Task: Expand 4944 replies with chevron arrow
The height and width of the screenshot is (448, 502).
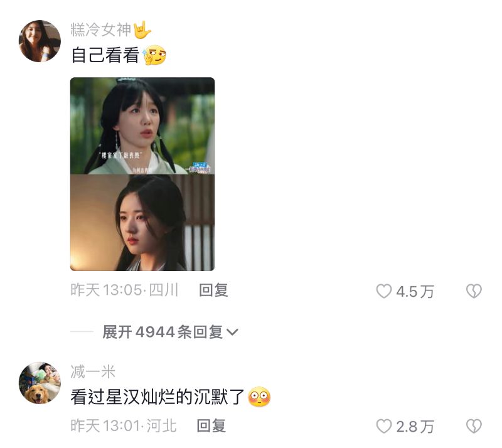Action: (232, 332)
